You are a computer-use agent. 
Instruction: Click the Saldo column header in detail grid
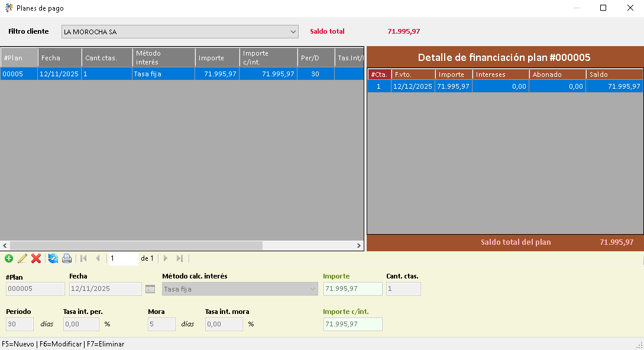pyautogui.click(x=613, y=74)
